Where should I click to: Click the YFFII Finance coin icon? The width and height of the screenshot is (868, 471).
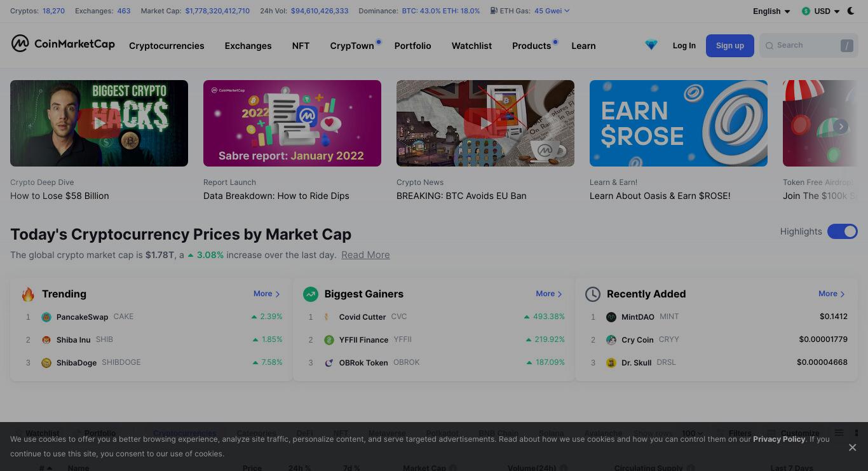click(x=329, y=340)
